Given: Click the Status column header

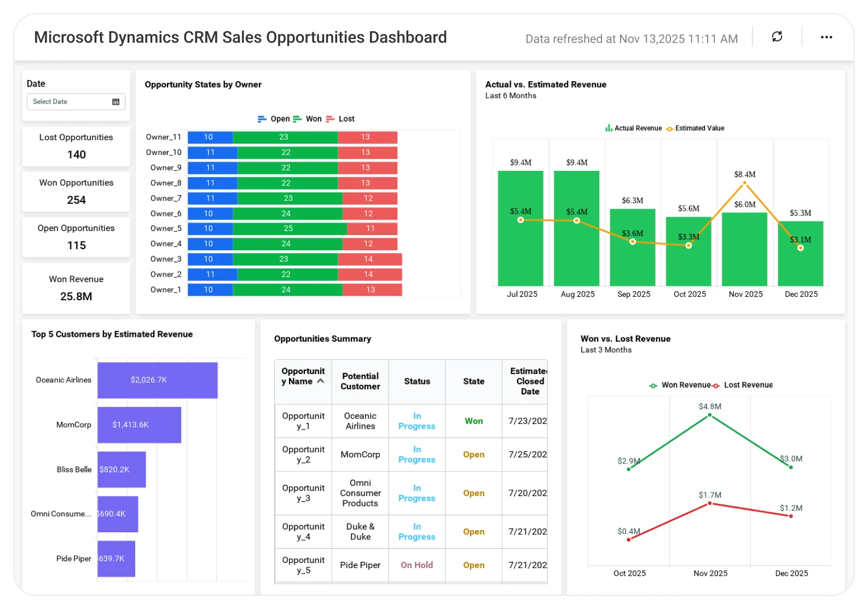Looking at the screenshot, I should click(417, 381).
